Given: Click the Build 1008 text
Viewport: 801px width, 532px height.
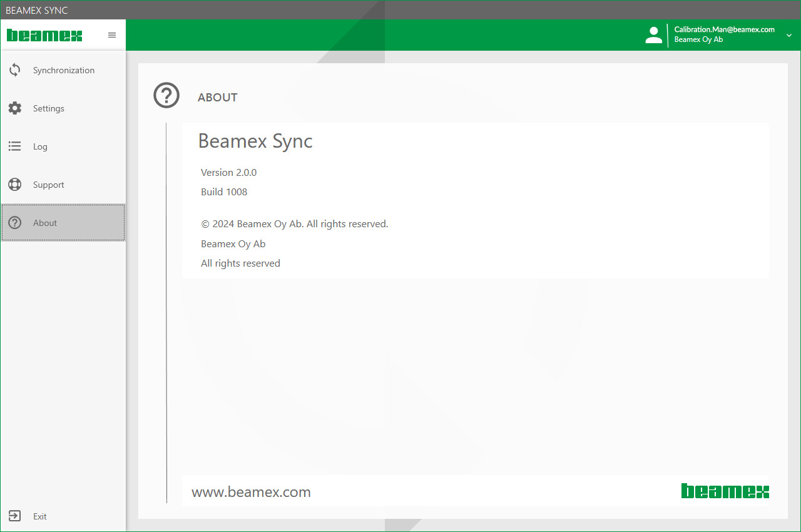Looking at the screenshot, I should point(224,192).
